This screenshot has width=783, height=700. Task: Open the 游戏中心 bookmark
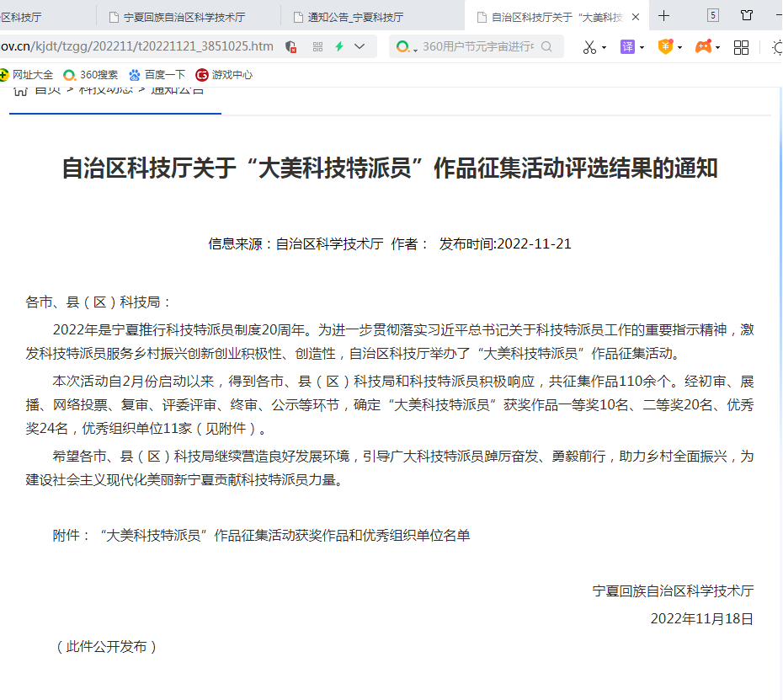click(x=224, y=75)
